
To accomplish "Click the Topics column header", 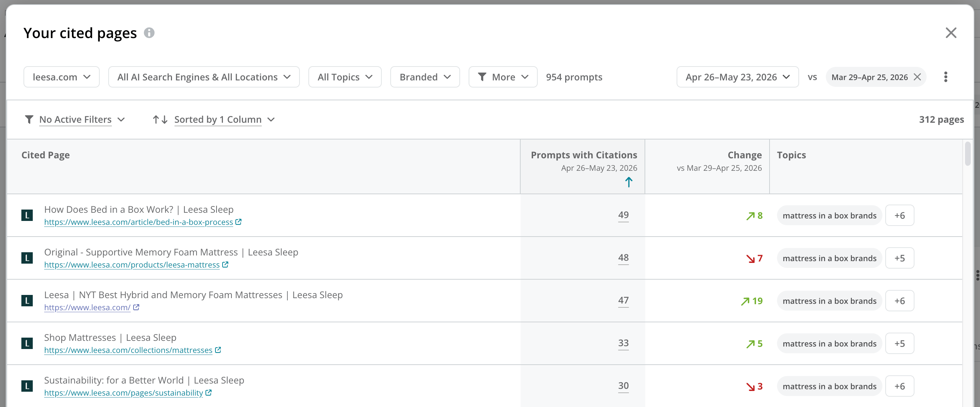I will coord(791,155).
